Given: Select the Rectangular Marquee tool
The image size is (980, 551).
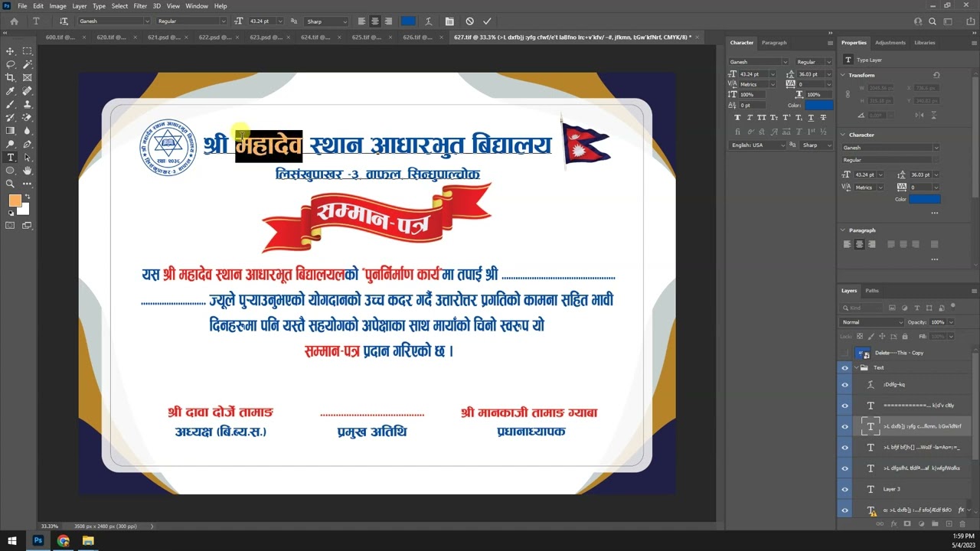Looking at the screenshot, I should coord(28,51).
